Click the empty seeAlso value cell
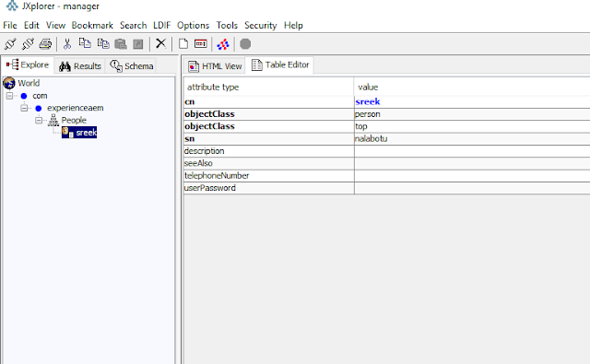The height and width of the screenshot is (364, 590). point(472,164)
